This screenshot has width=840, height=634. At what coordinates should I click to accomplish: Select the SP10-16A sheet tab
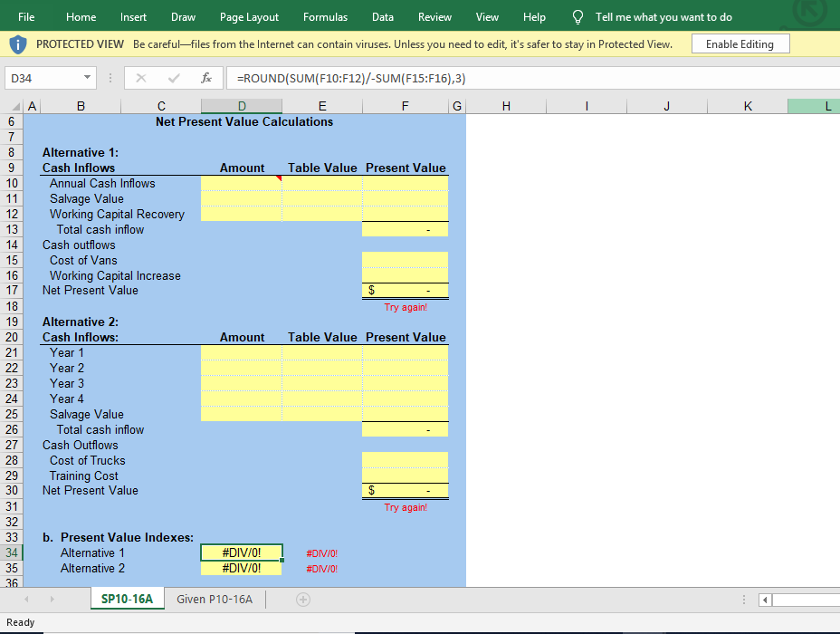[127, 600]
